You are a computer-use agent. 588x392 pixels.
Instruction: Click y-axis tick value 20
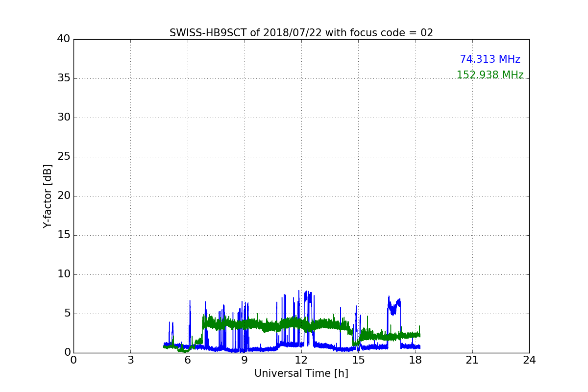pyautogui.click(x=64, y=196)
